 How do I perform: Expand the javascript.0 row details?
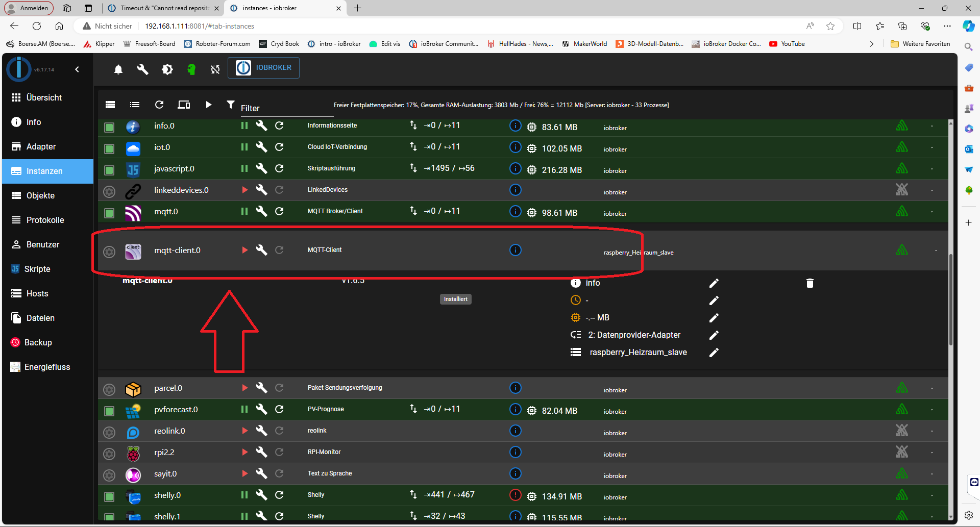coord(932,169)
